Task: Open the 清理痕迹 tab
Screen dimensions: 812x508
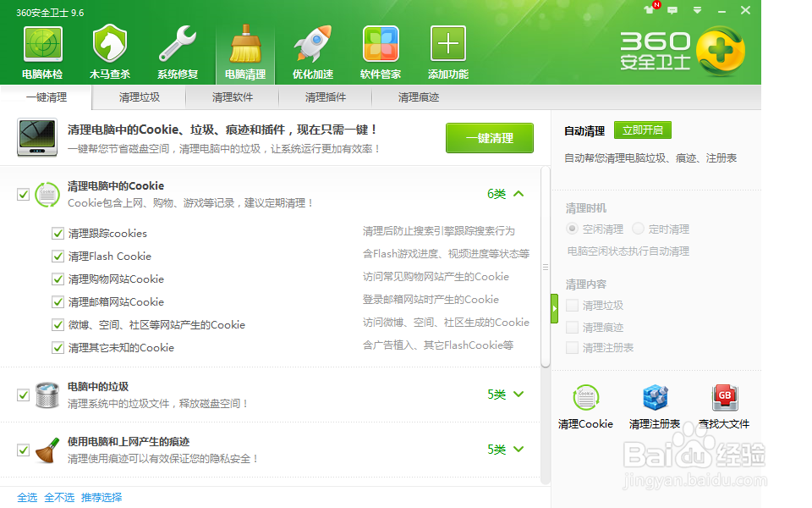Action: (x=418, y=97)
